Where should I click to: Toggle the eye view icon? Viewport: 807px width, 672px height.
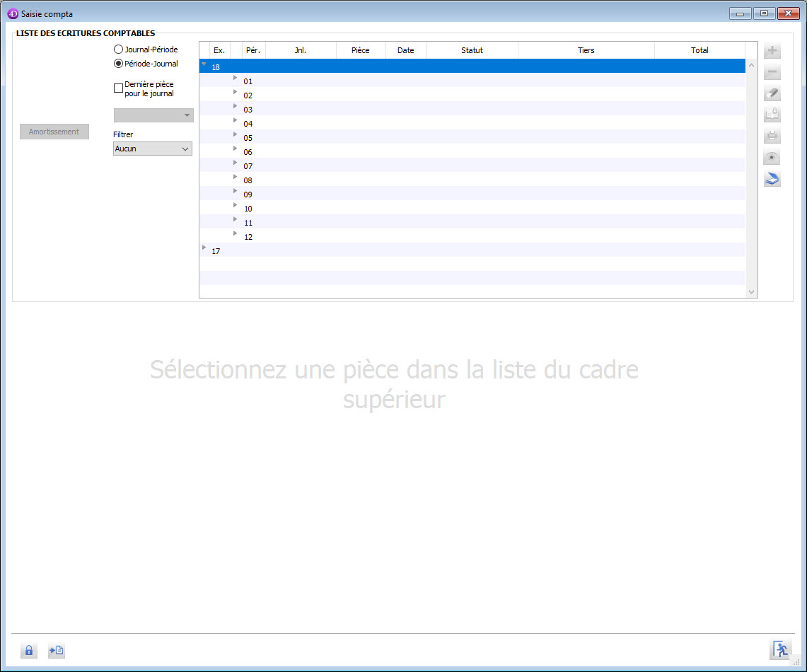pyautogui.click(x=772, y=158)
